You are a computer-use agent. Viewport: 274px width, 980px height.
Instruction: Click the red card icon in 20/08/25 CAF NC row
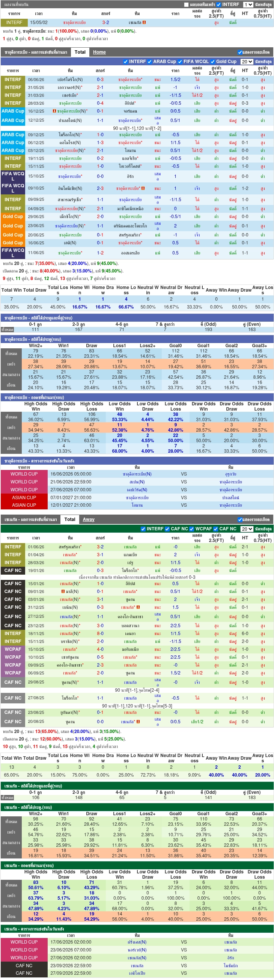click(x=138, y=722)
